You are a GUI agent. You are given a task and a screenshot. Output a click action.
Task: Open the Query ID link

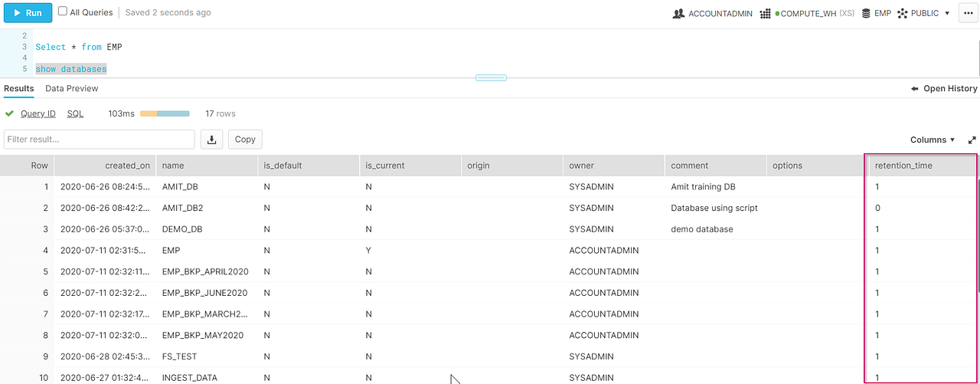tap(38, 113)
